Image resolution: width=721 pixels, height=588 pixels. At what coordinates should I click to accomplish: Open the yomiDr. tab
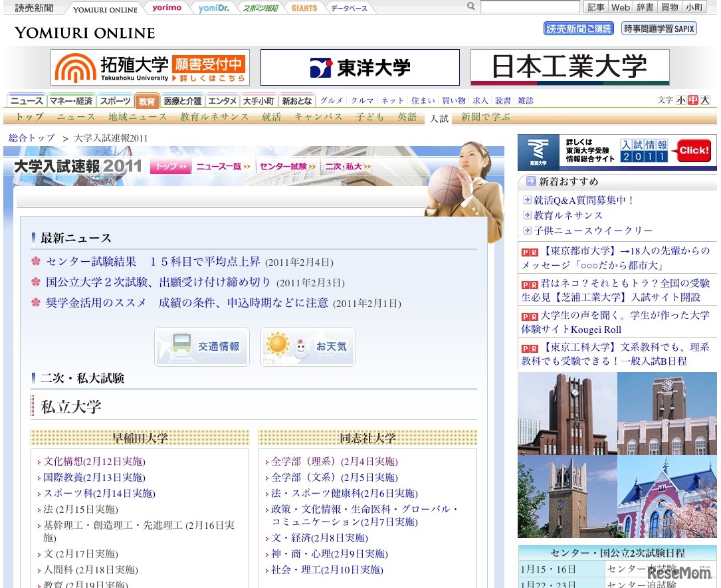[x=214, y=8]
